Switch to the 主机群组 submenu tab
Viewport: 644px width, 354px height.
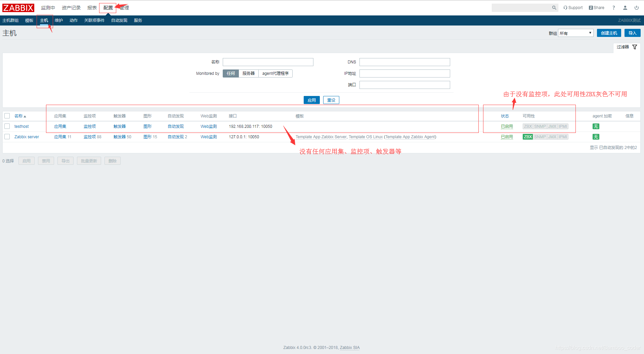10,20
